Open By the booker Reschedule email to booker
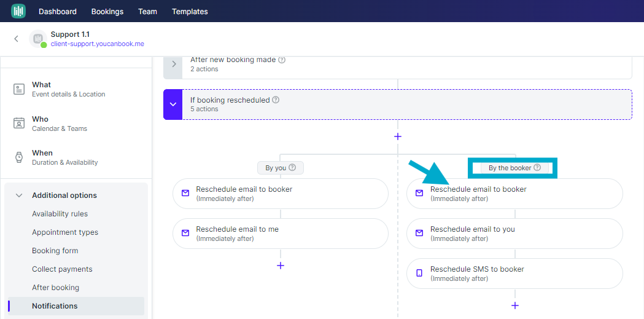 click(x=514, y=194)
